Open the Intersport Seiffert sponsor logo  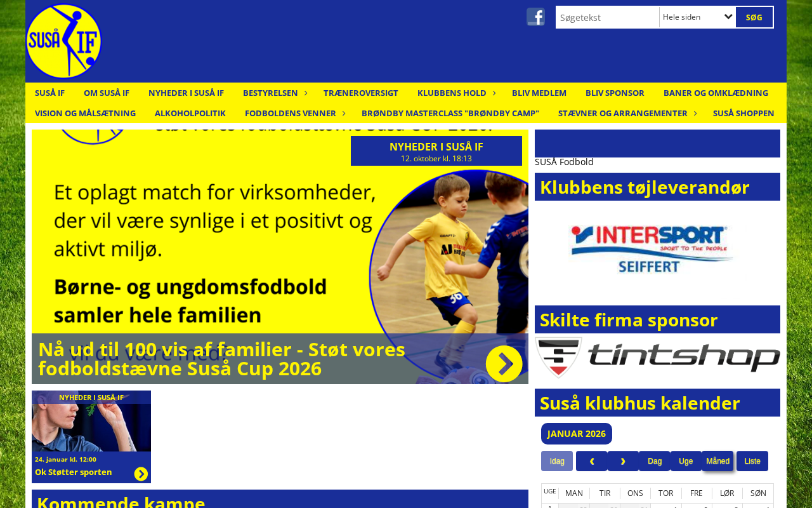click(653, 250)
